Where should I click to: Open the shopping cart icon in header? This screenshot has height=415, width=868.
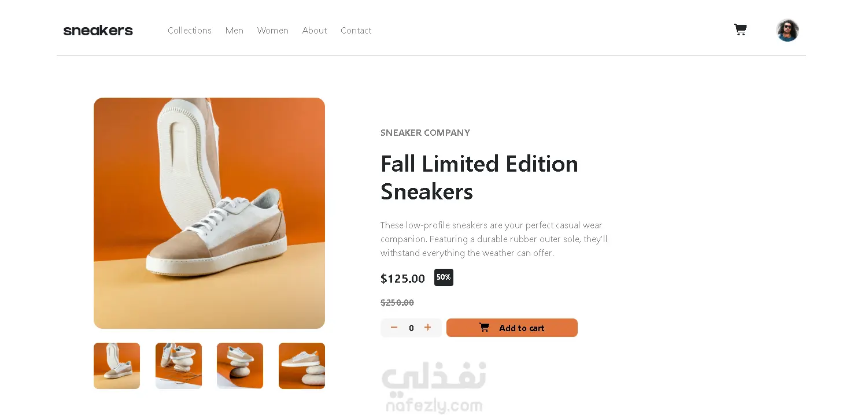coord(740,29)
